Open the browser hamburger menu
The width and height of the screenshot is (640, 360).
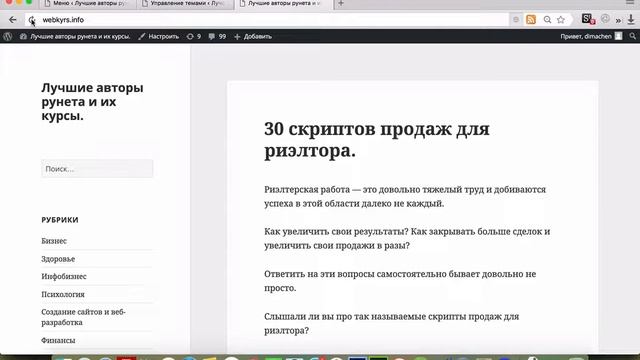(630, 3)
